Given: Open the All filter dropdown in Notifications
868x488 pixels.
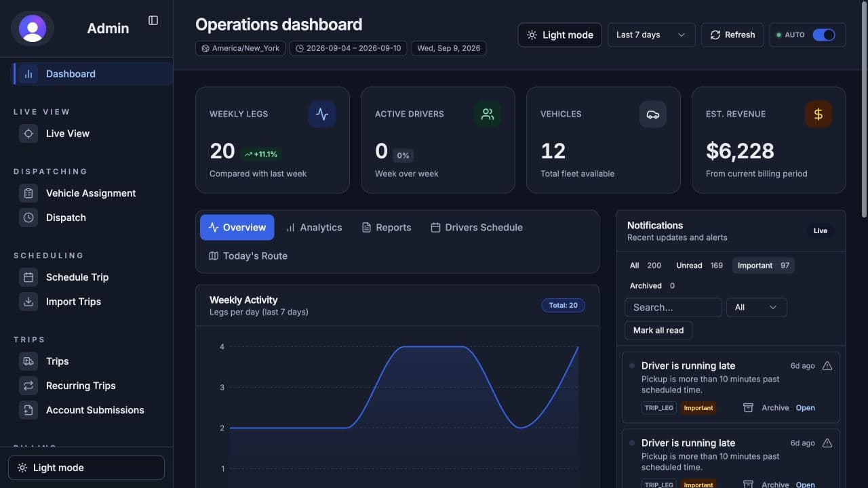Looking at the screenshot, I should pyautogui.click(x=756, y=307).
